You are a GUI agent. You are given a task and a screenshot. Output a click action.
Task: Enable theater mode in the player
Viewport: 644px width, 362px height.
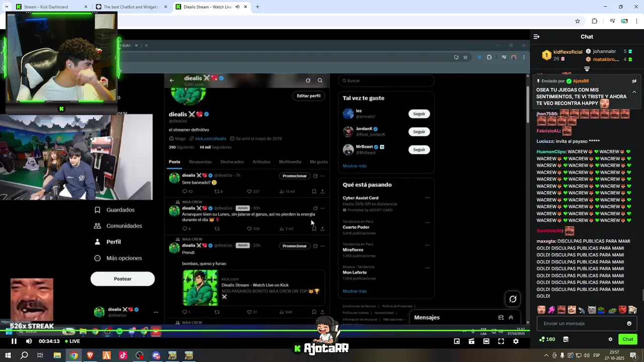click(486, 341)
